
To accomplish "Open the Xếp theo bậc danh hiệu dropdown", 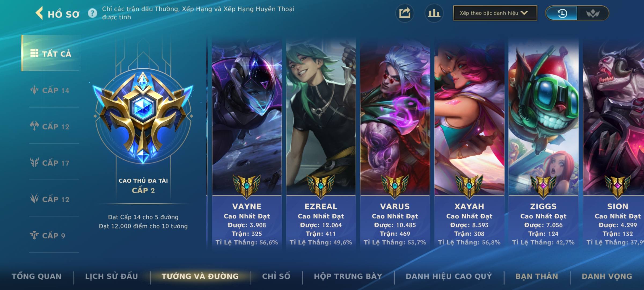I will pyautogui.click(x=495, y=13).
